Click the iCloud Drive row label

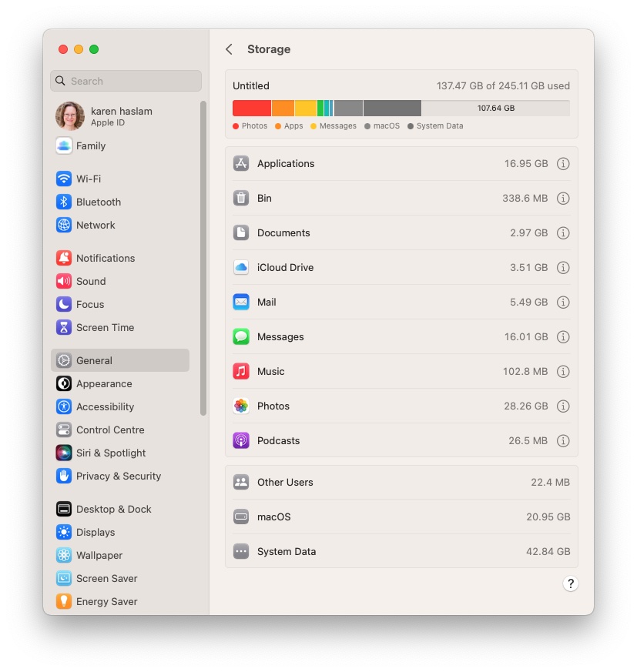point(285,267)
